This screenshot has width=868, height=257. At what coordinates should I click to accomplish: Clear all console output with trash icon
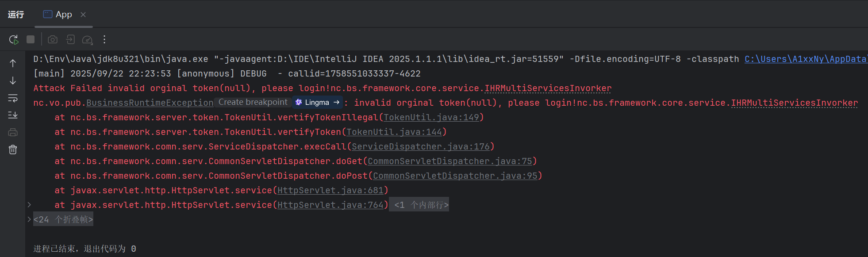[13, 150]
